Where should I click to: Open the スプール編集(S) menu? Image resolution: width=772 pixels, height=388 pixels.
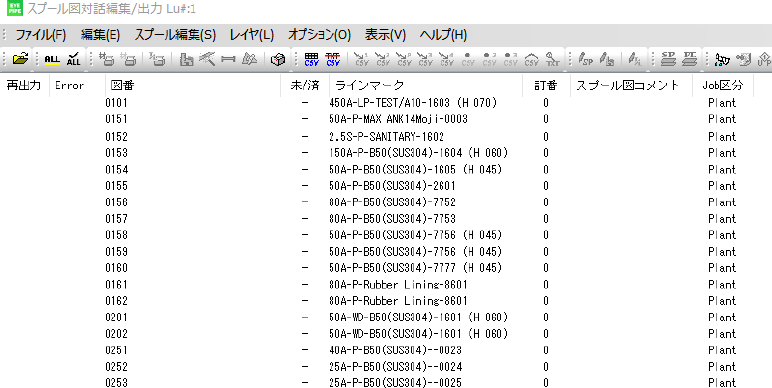coord(175,35)
